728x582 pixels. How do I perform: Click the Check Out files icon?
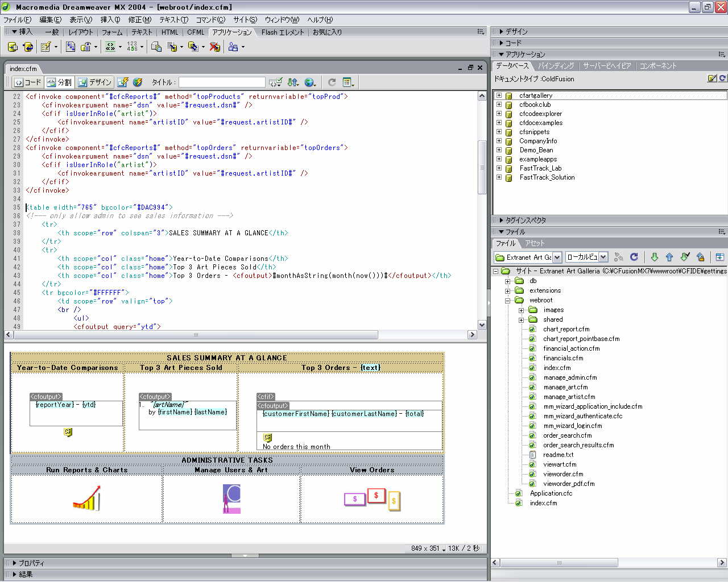[x=685, y=257]
